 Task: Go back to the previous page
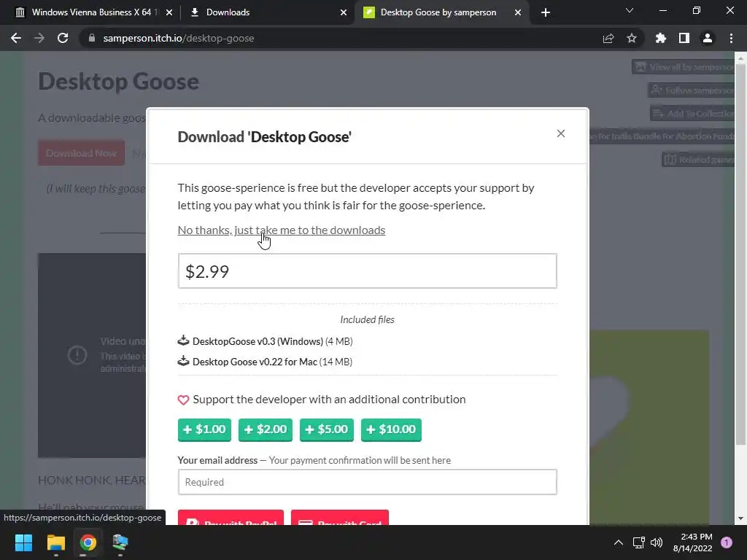point(16,38)
